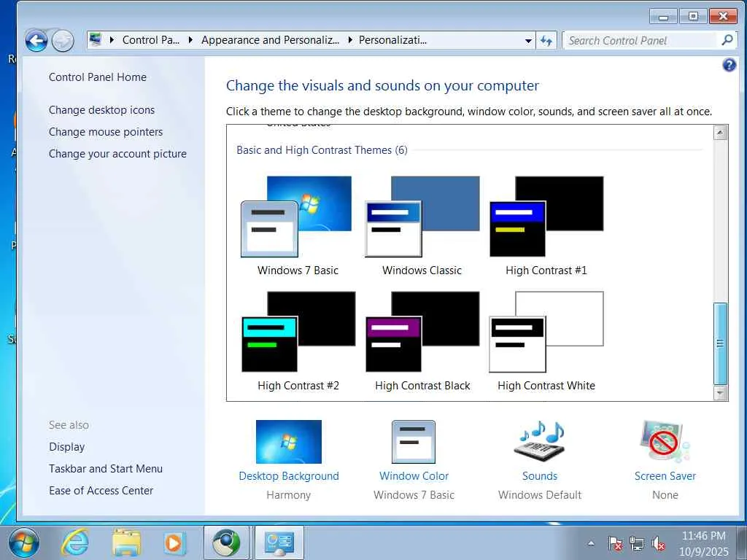Choose the High Contrast Black theme
Image resolution: width=747 pixels, height=560 pixels.
tap(422, 341)
